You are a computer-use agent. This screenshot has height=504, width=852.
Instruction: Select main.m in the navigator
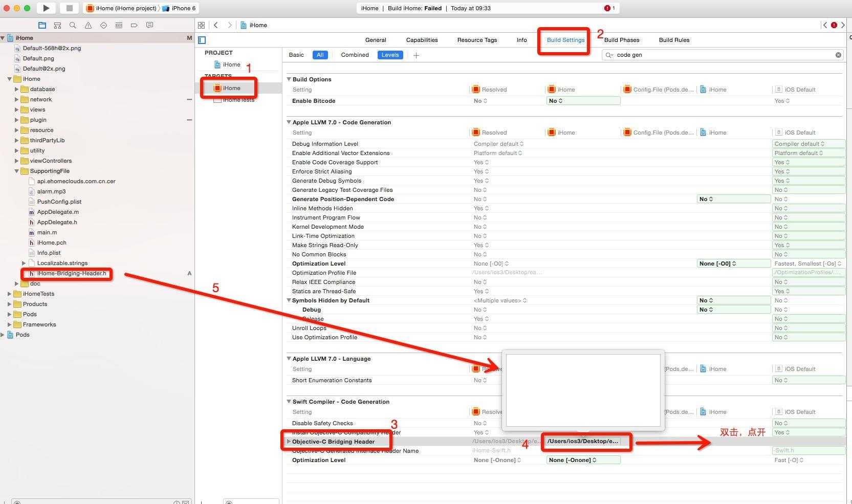(x=47, y=232)
